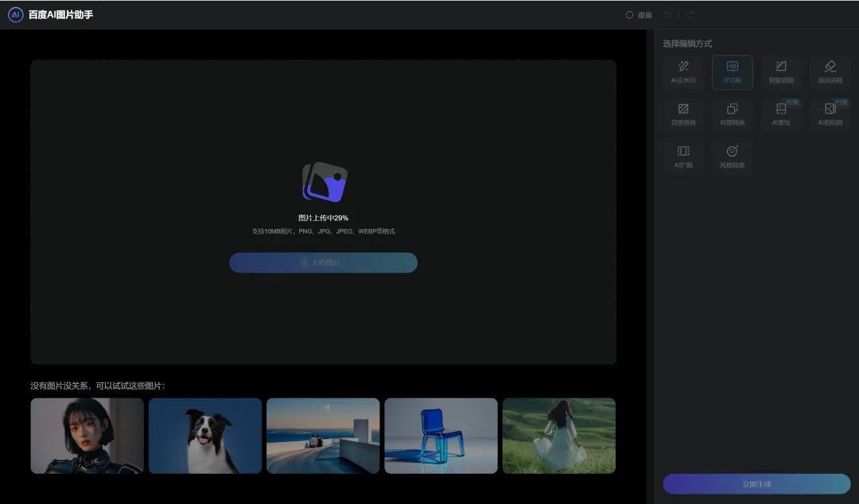Image resolution: width=859 pixels, height=504 pixels.
Task: Click the Baidu AI logo icon
Action: pyautogui.click(x=15, y=15)
